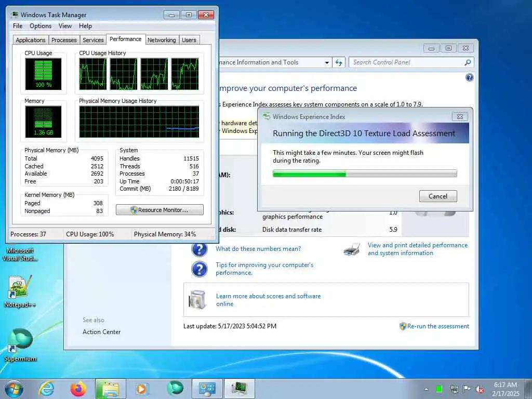Image resolution: width=532 pixels, height=399 pixels.
Task: Switch to the Users tab
Action: coord(189,40)
